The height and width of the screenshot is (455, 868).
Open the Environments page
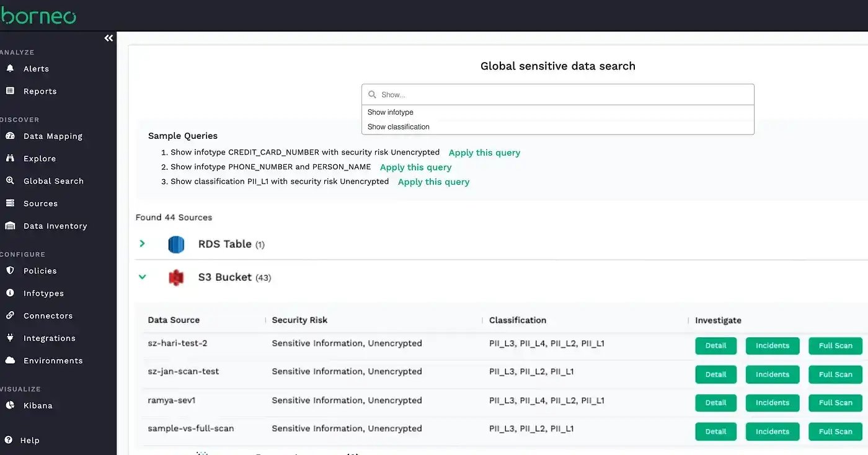tap(53, 361)
